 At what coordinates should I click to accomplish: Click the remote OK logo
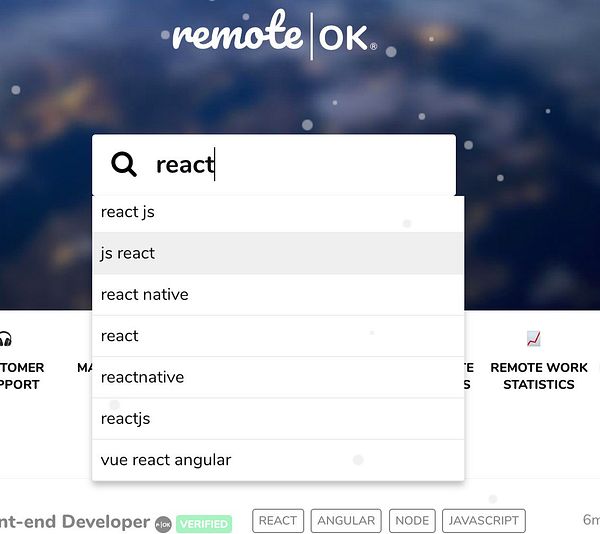275,34
